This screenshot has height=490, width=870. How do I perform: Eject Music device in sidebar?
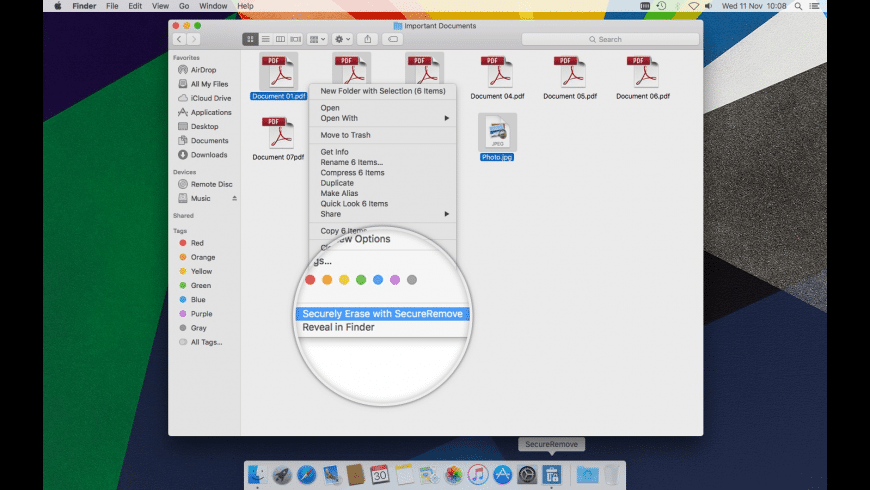point(234,198)
